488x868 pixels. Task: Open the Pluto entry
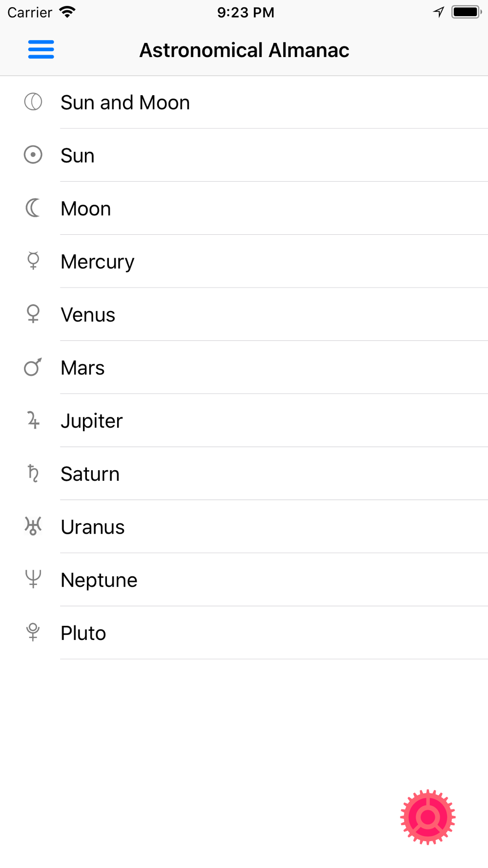244,633
